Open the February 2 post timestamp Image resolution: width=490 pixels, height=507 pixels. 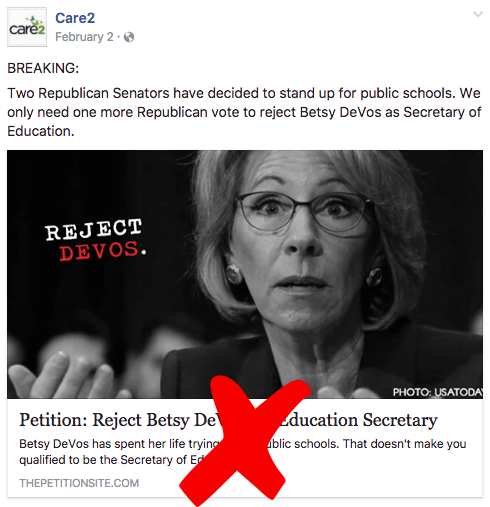pos(84,37)
